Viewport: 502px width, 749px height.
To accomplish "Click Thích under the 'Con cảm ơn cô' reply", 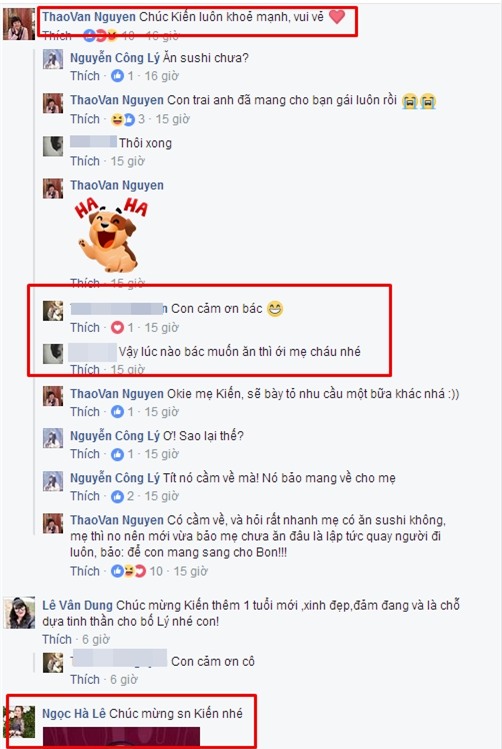I will (x=85, y=679).
